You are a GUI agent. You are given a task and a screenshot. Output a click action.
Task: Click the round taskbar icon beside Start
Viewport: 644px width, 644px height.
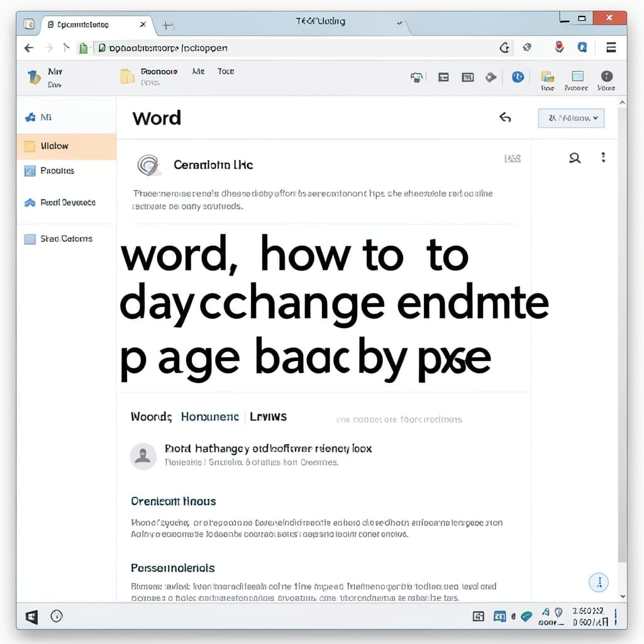click(57, 616)
